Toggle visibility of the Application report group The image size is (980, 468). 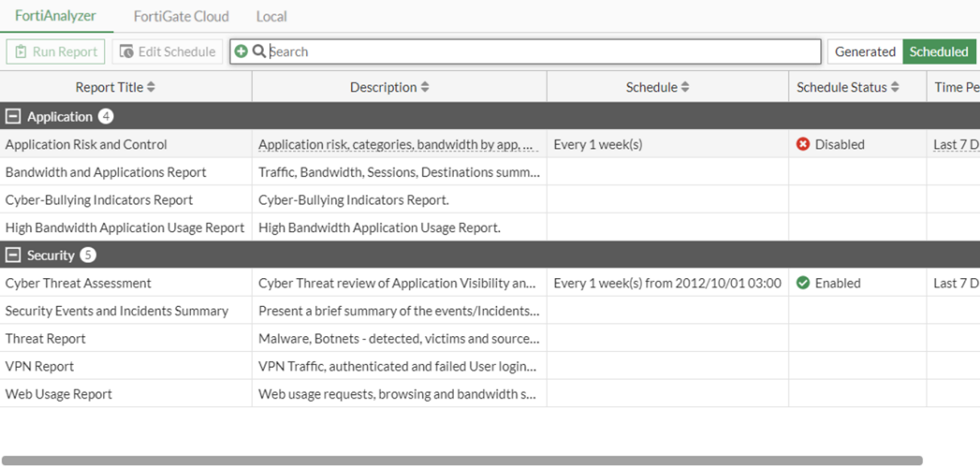coord(11,116)
